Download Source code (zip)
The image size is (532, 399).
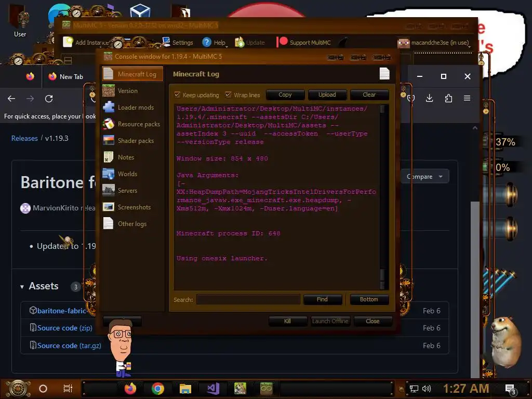65,328
